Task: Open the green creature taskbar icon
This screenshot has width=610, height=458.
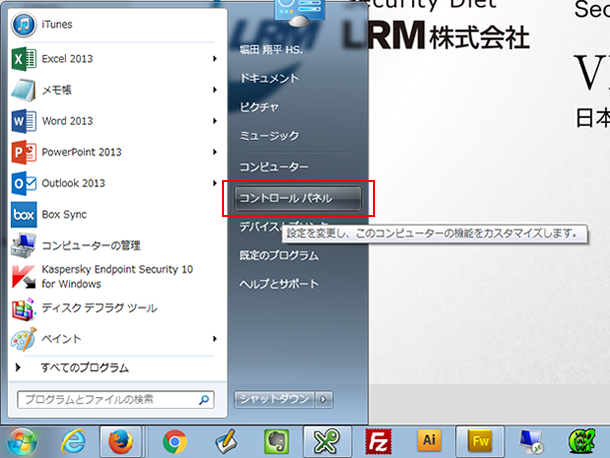Action: (x=582, y=441)
